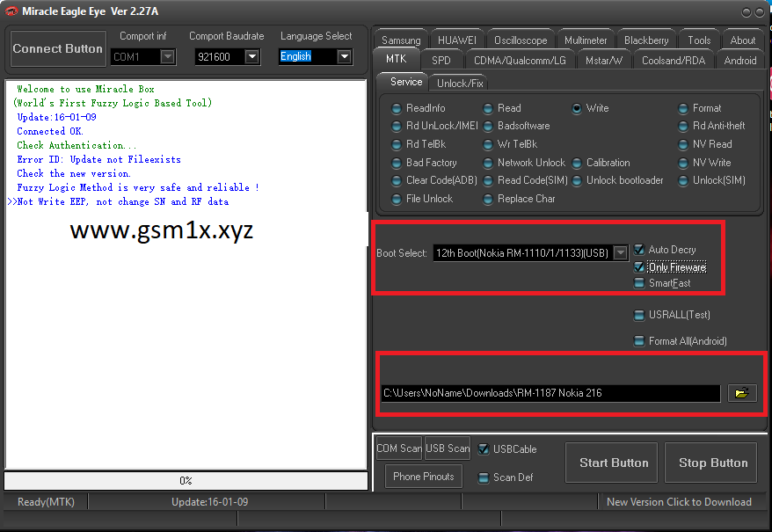Open the Language Select dropdown
The width and height of the screenshot is (772, 532).
[345, 56]
